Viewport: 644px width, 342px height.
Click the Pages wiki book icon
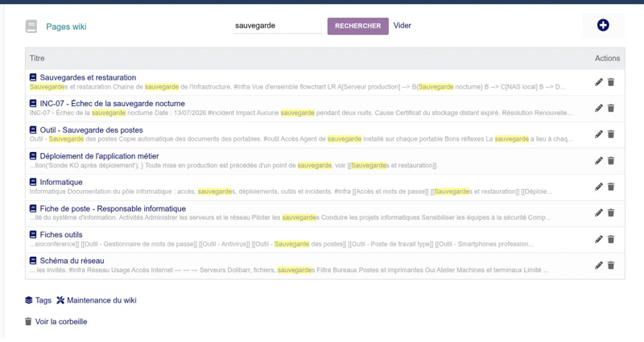(x=31, y=27)
